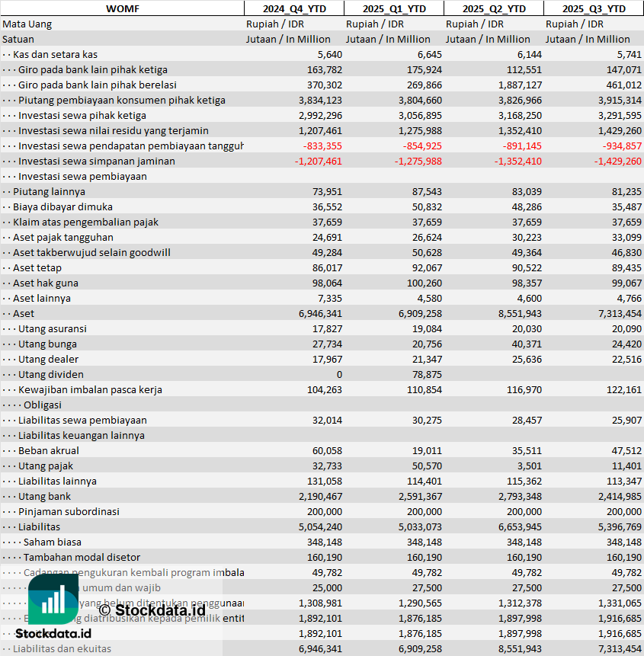Click Biaya dibayar dimuka label
Screen dimensions: 644x656
pyautogui.click(x=62, y=207)
